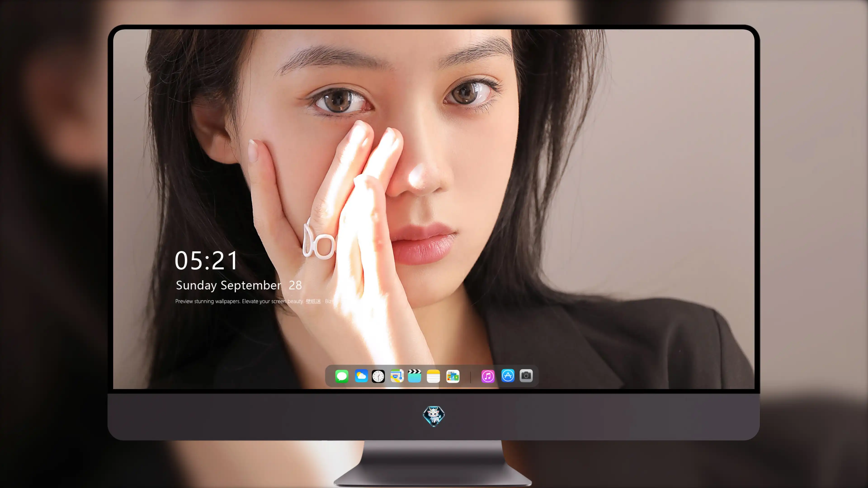Launch the Weather app from the dock
Viewport: 868px width, 488px height.
361,376
